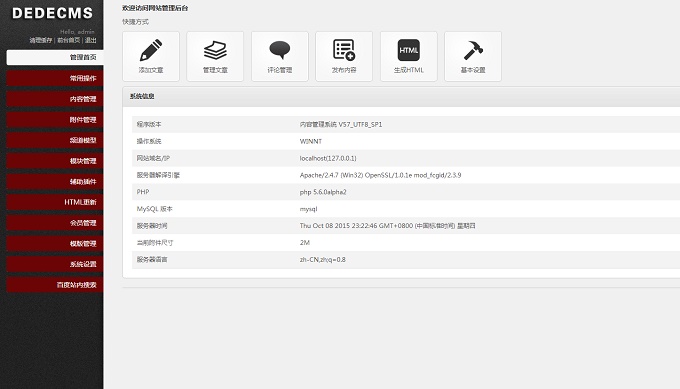This screenshot has height=389, width=680.
Task: Open the 管理文章 stacked-pages shortcut
Action: pyautogui.click(x=215, y=56)
